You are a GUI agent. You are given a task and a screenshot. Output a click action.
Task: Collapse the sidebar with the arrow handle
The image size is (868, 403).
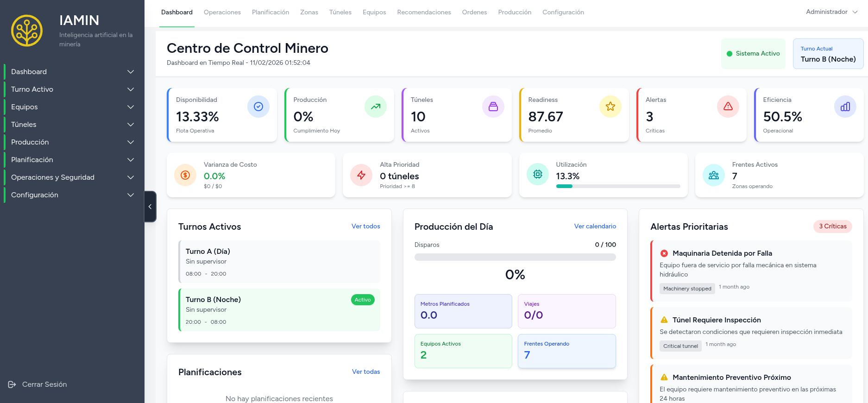150,207
